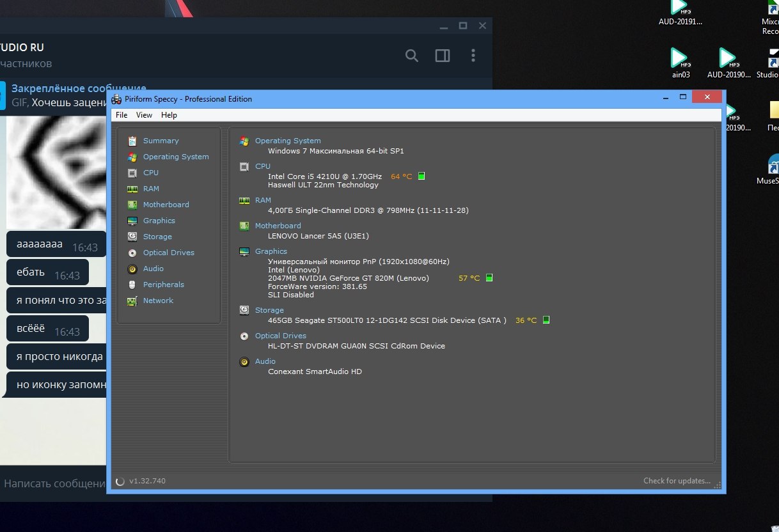Click Intel Core i5 4210U text line
Screen dimensions: 779x532
(325, 176)
